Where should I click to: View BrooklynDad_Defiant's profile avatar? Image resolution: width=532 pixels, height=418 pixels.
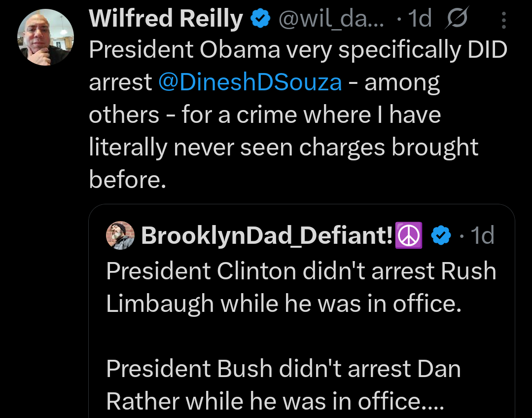click(x=120, y=235)
